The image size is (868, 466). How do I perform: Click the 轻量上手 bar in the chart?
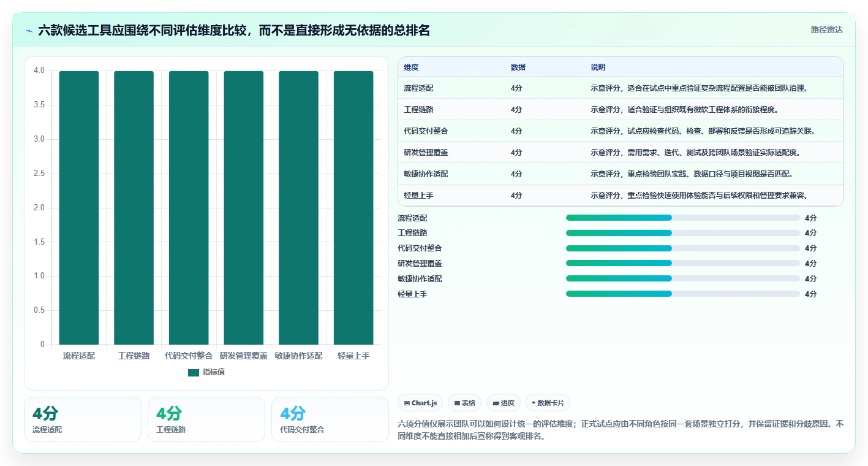353,208
